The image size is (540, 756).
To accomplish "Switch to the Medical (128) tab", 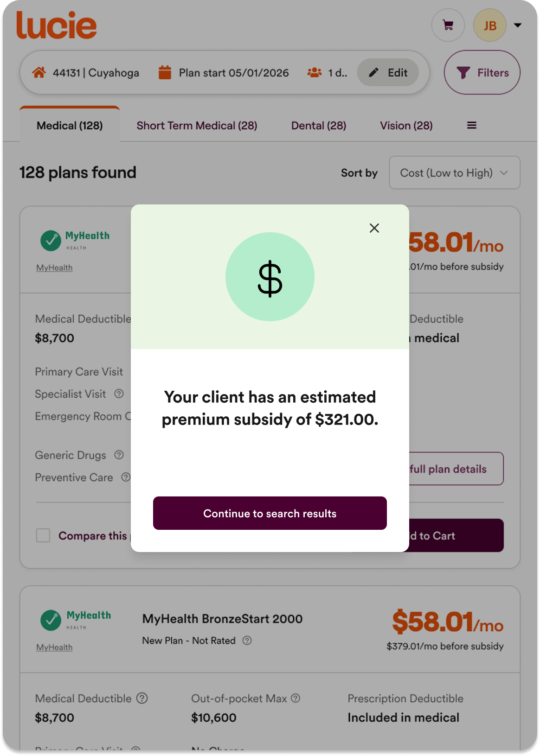I will pos(70,125).
